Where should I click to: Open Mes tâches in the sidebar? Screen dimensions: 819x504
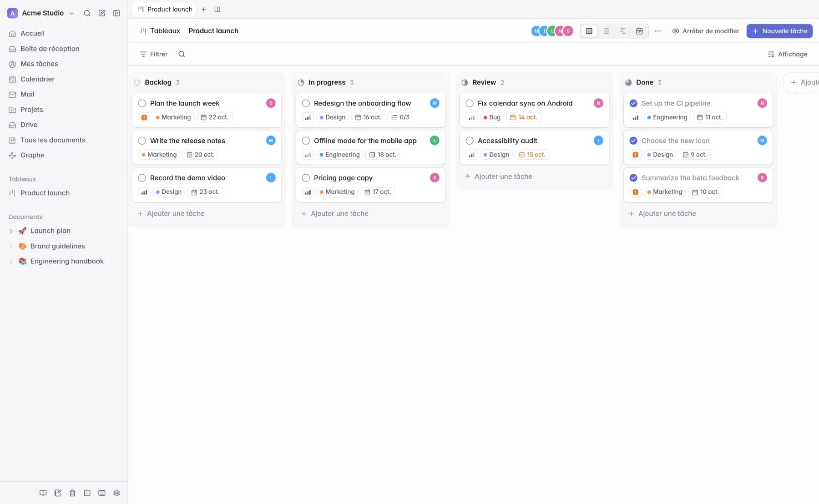coord(64,64)
